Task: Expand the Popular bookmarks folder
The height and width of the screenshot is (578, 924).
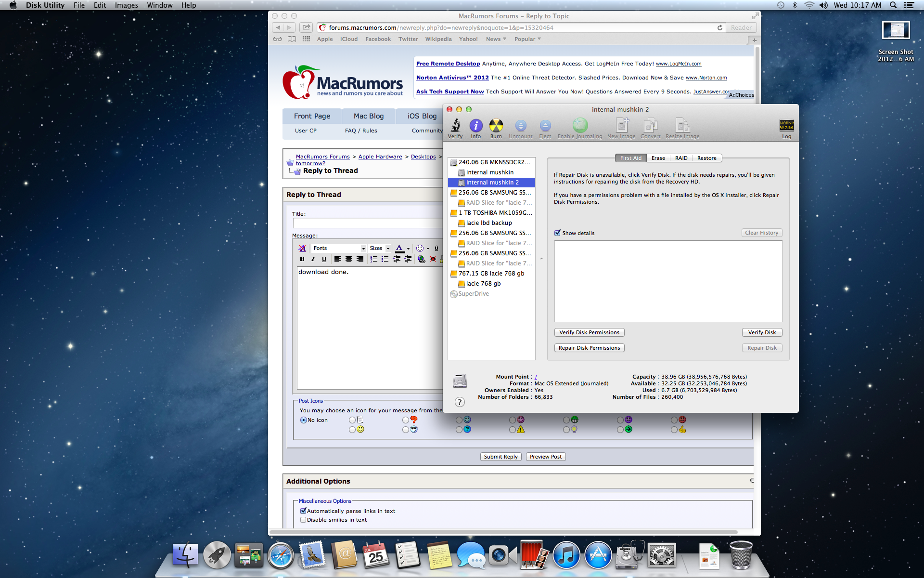Action: click(527, 39)
